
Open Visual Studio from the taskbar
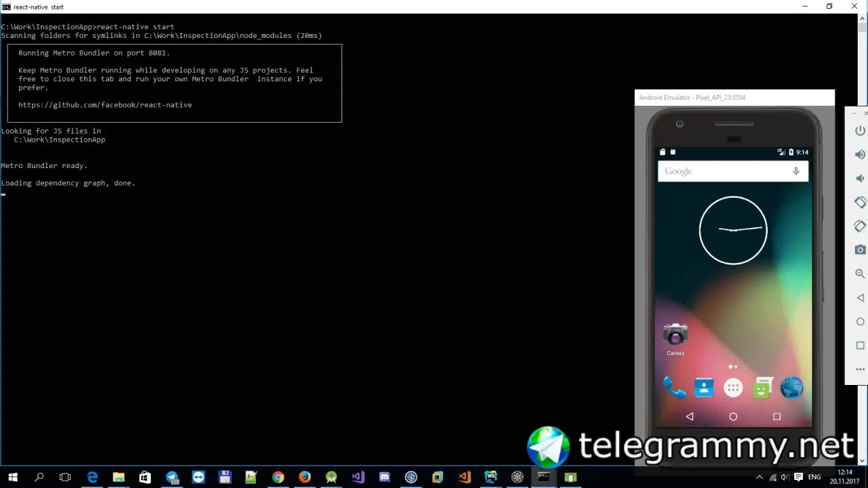pyautogui.click(x=357, y=477)
